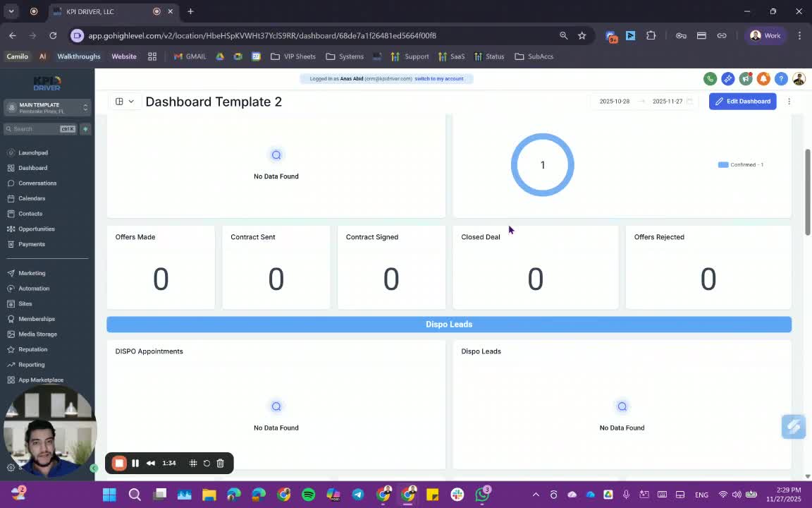Pause the screen recording
812x508 pixels.
tap(135, 464)
